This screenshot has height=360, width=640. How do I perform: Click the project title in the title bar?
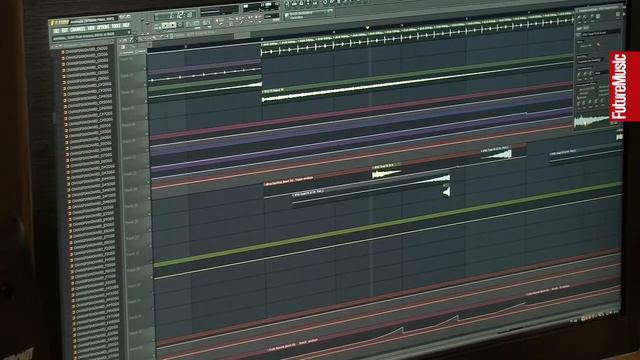(93, 20)
